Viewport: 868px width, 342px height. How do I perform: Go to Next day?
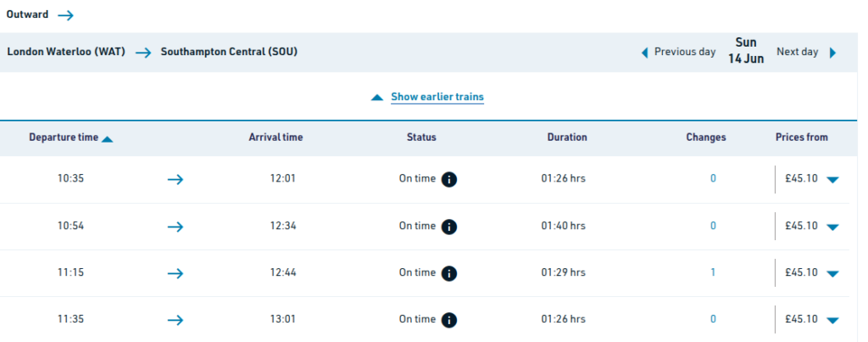[797, 52]
